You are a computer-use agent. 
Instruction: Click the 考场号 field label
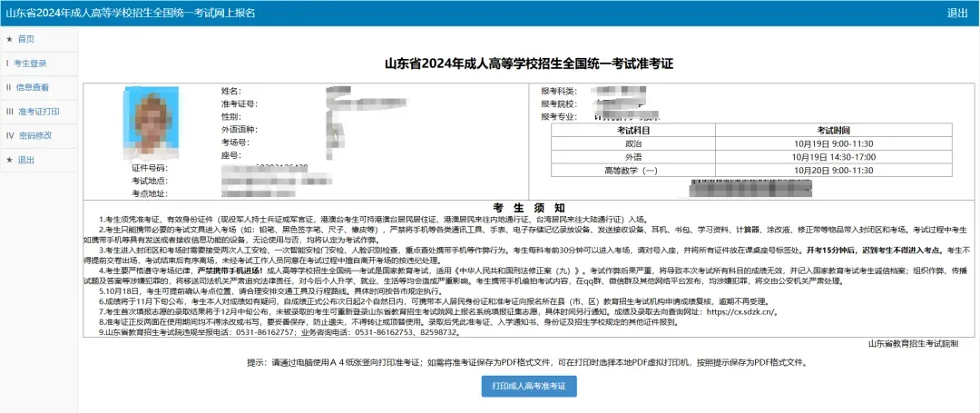[x=235, y=143]
